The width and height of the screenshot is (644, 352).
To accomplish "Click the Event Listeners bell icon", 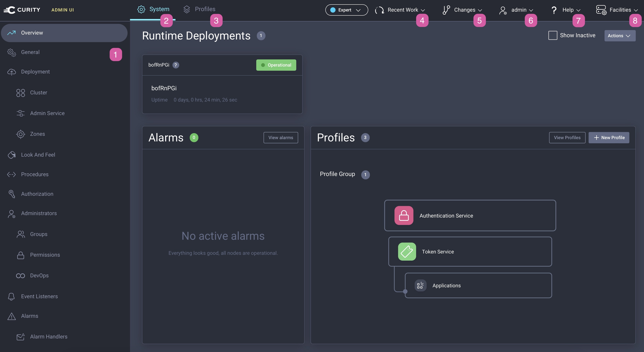I will pyautogui.click(x=11, y=297).
